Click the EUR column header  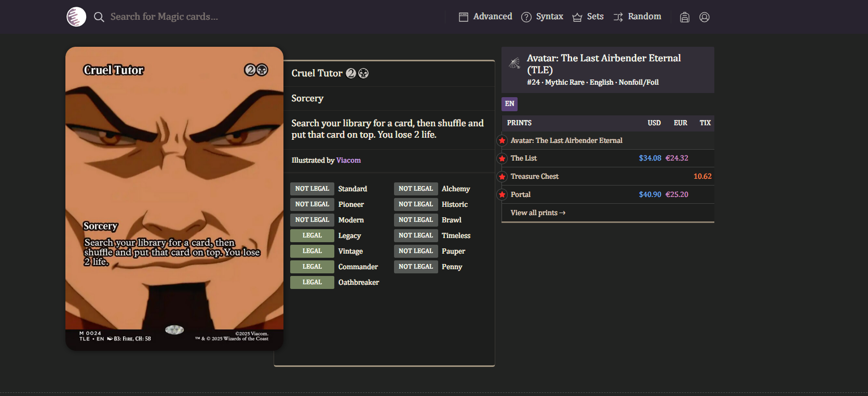681,123
